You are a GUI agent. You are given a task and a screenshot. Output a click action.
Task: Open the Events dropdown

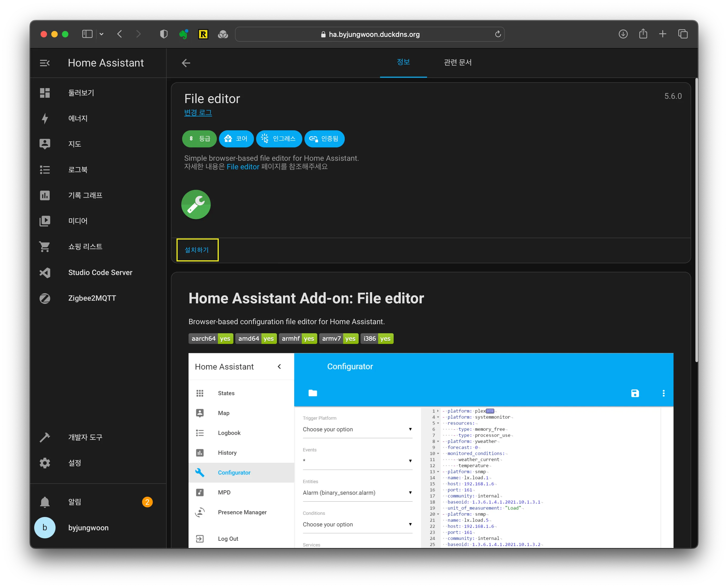[x=357, y=461]
